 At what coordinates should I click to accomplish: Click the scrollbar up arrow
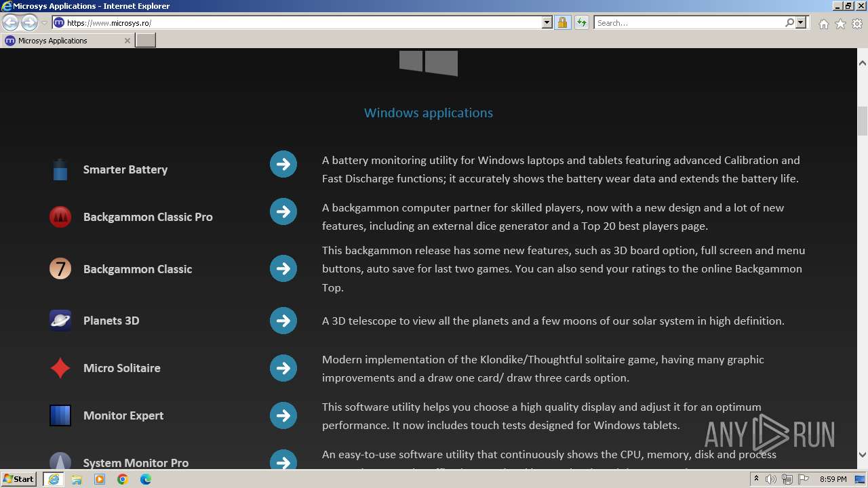[863, 63]
